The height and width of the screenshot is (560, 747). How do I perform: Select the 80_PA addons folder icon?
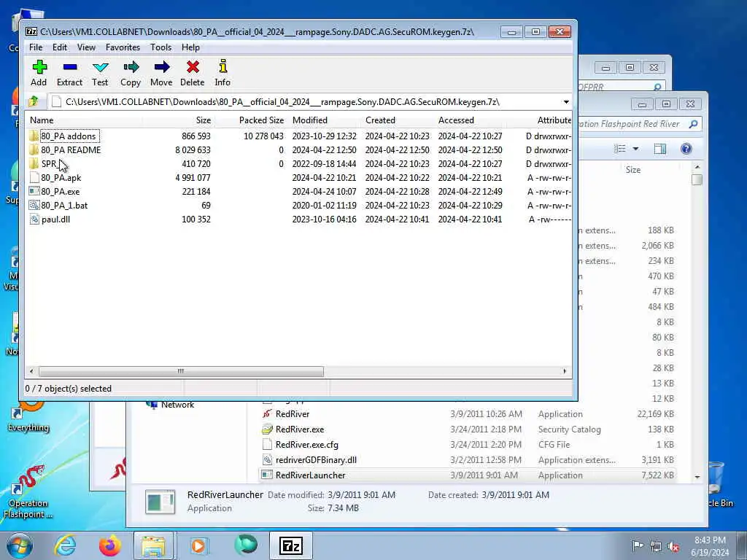point(34,136)
